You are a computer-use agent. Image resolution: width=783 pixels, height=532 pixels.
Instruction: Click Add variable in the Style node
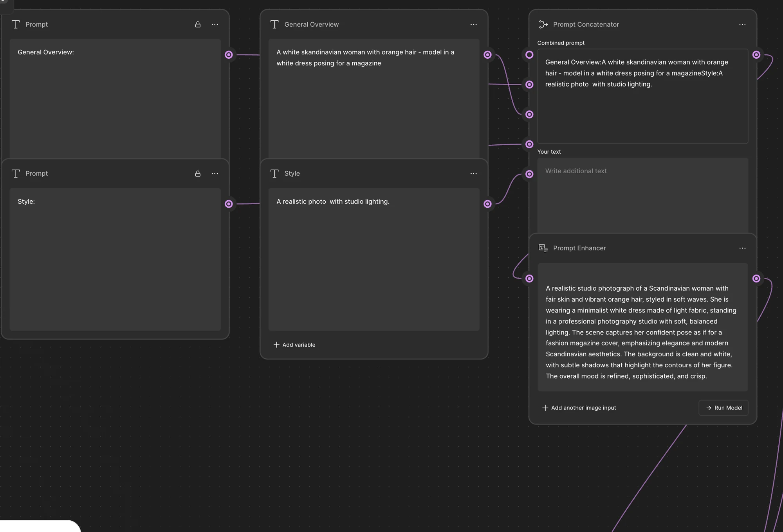coord(294,345)
